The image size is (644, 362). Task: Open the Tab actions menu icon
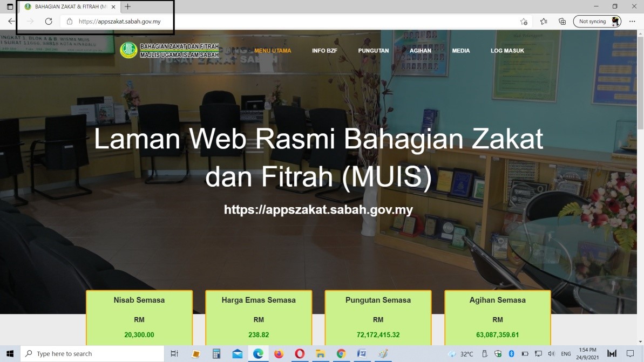coord(10,7)
